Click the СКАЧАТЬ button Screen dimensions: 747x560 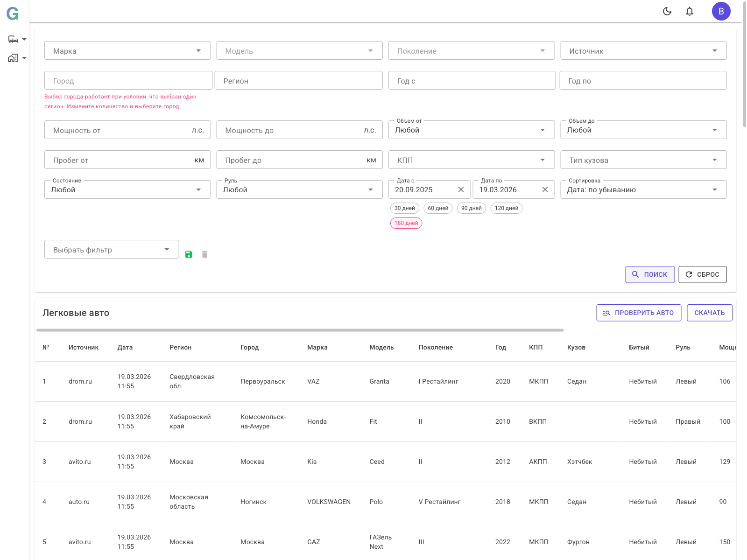tap(709, 313)
